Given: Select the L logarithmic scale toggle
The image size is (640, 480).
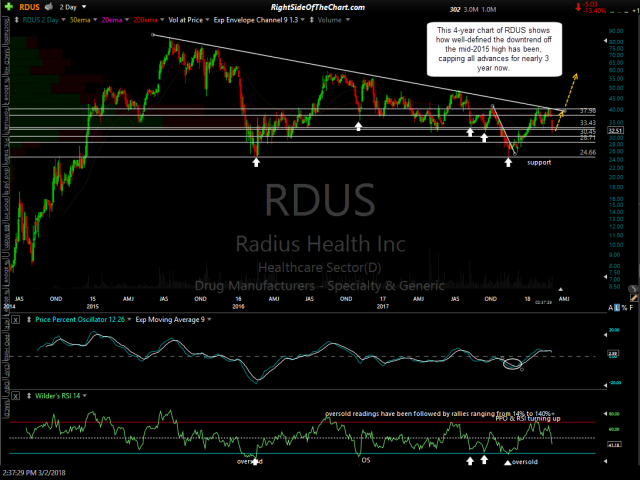Looking at the screenshot, I should point(617,308).
